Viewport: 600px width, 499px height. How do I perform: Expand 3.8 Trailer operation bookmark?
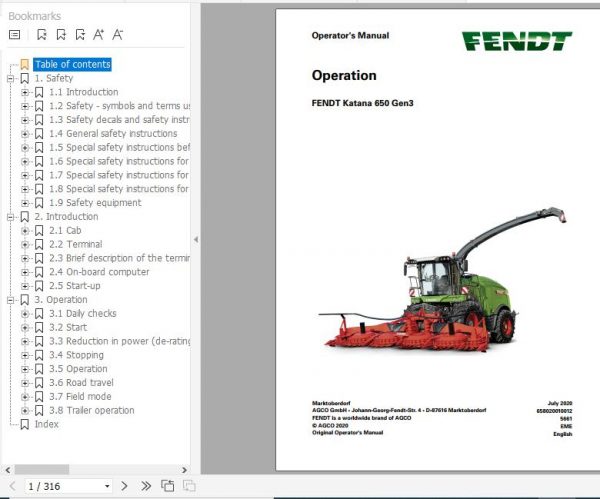click(x=25, y=411)
